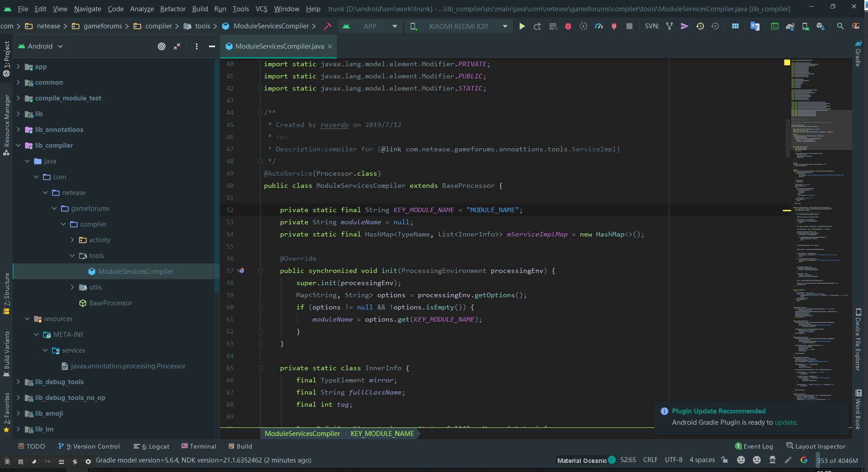868x472 pixels.
Task: Toggle the code fold marker at line 65
Action: (x=260, y=368)
